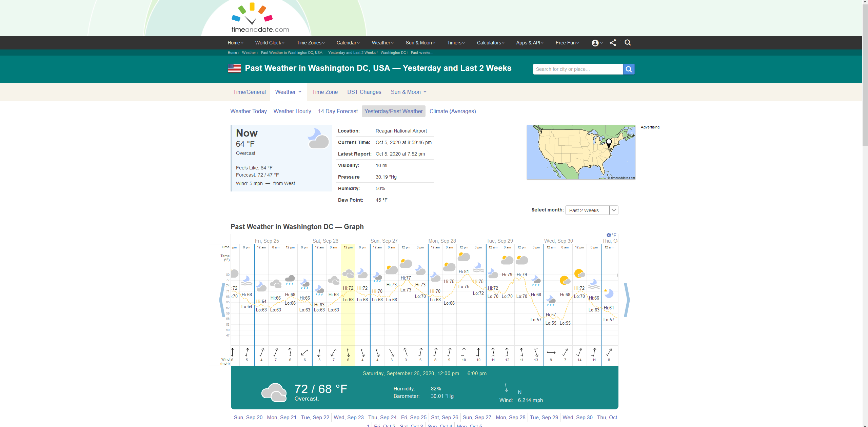868x427 pixels.
Task: Focus the city or place search field
Action: (x=578, y=69)
